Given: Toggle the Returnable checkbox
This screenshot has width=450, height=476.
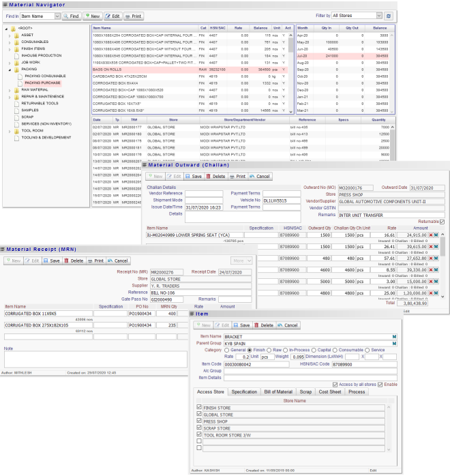Looking at the screenshot, I should (442, 222).
